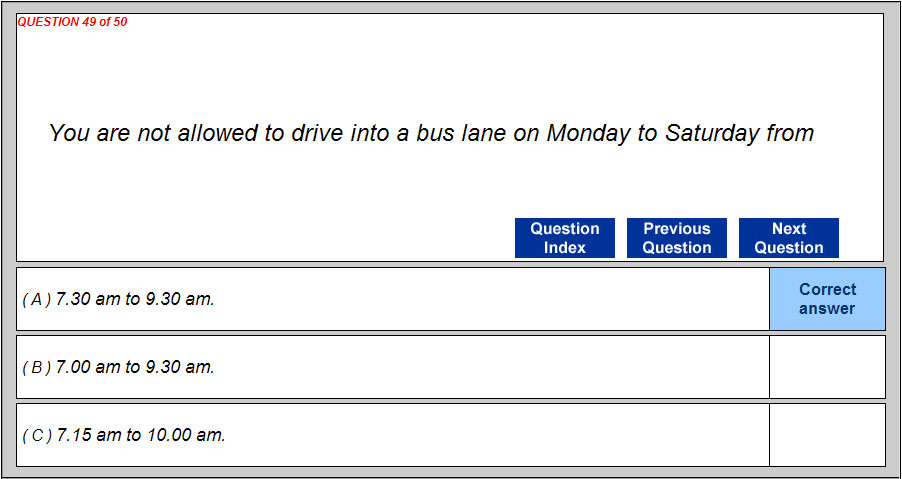Viewport: 902px width, 479px height.
Task: Click the blue Correct answer box
Action: tap(827, 299)
